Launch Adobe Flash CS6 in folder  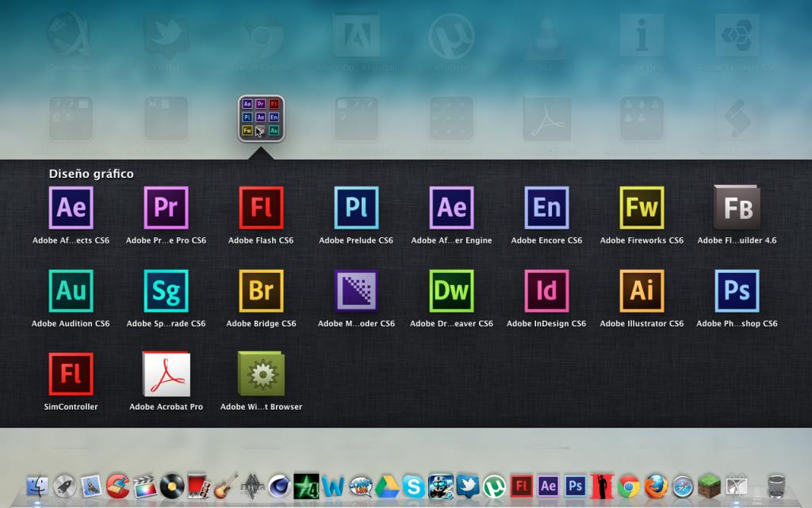pyautogui.click(x=261, y=207)
